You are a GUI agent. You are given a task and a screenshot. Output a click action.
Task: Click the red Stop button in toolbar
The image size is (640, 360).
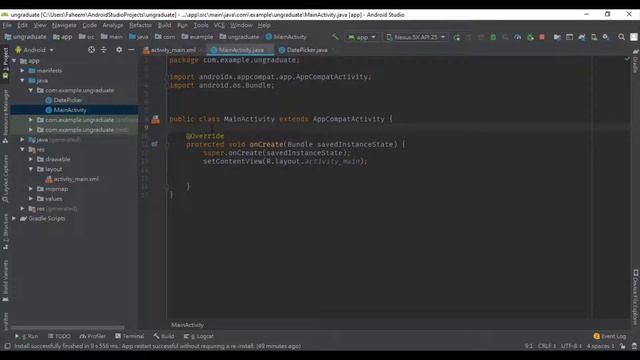[x=542, y=37]
